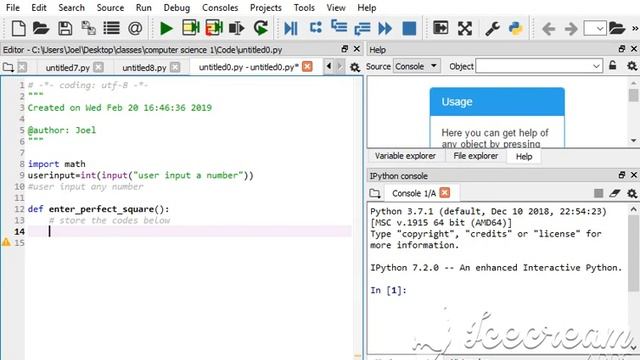Go forward with the right arrow icon
The width and height of the screenshot is (640, 360).
[571, 29]
